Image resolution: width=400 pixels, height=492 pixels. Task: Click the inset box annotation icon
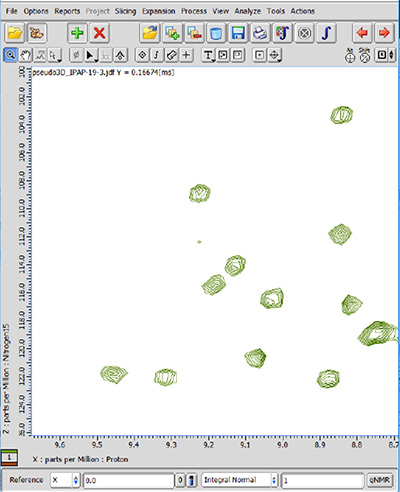tap(238, 55)
